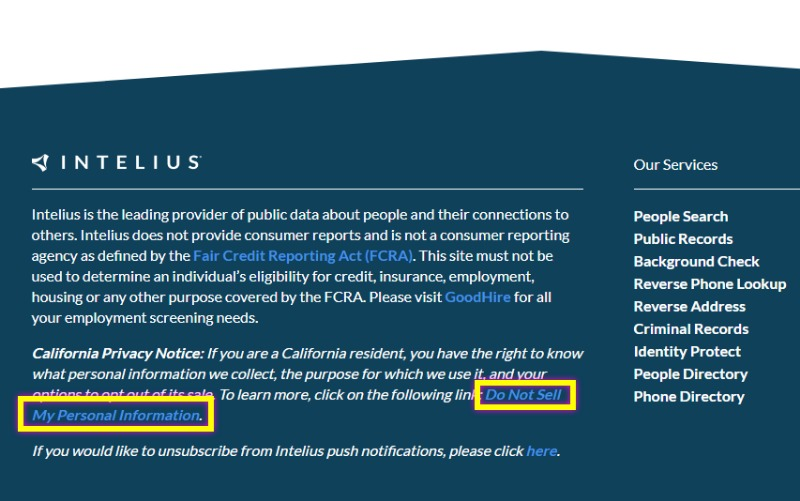Click the My Personal Information link

(x=116, y=415)
